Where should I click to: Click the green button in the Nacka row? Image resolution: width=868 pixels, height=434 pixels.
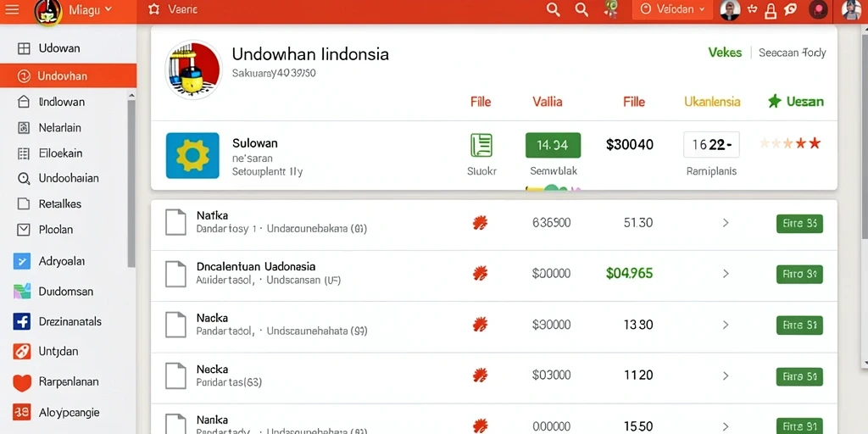click(x=799, y=325)
